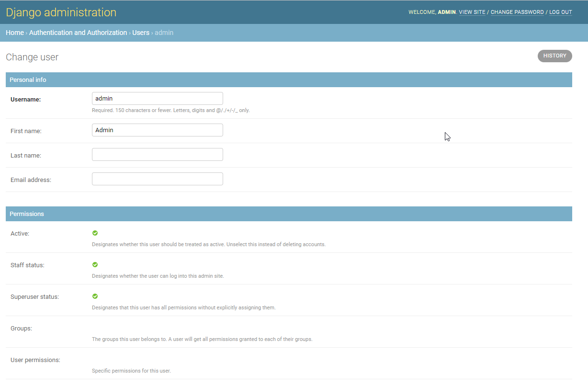The image size is (588, 386).
Task: Click the 'Required. 150 characters or fewer' help text
Action: [x=171, y=110]
